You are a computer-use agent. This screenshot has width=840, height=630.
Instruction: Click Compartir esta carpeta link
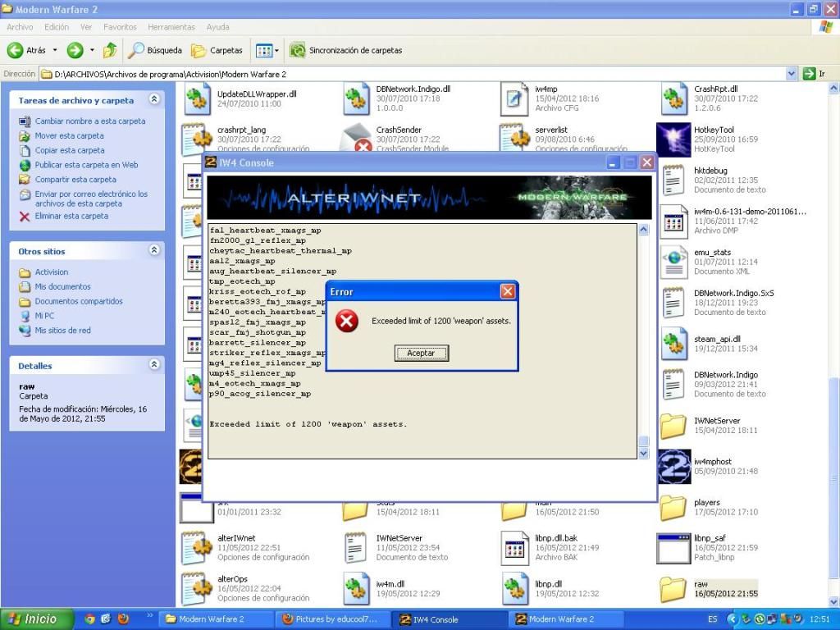coord(75,180)
